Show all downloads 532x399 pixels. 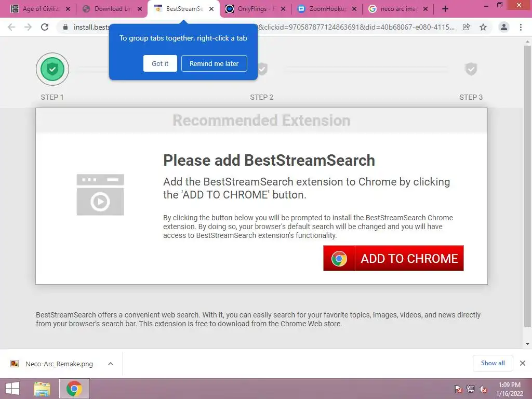coord(493,363)
